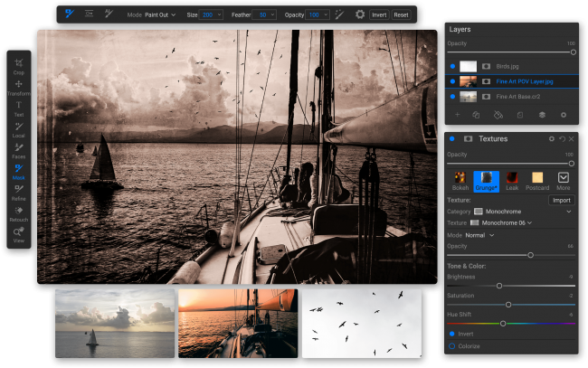Viewport: 588px width, 368px height.
Task: Select the Retouch tool
Action: pos(19,212)
